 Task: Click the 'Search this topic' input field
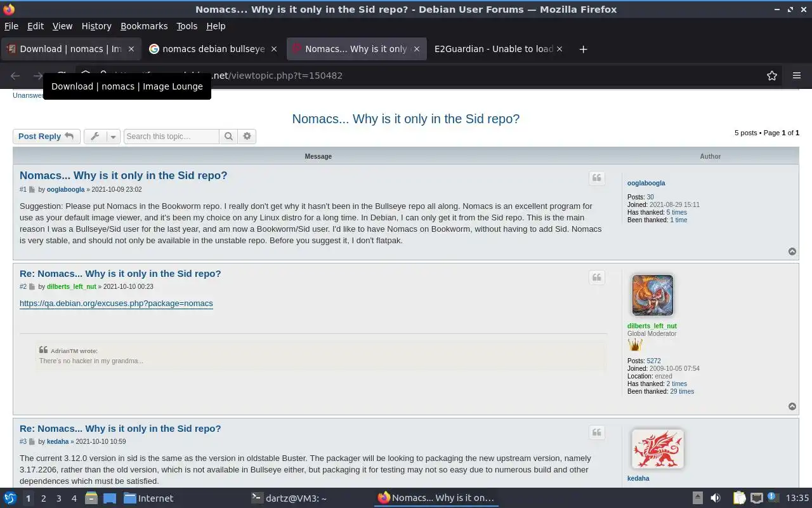[x=171, y=137]
